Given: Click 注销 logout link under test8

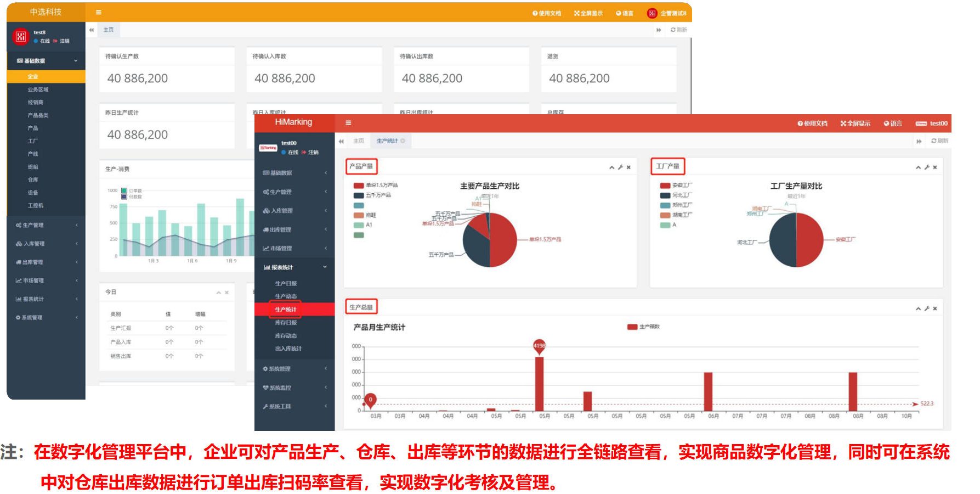Looking at the screenshot, I should pos(64,41).
